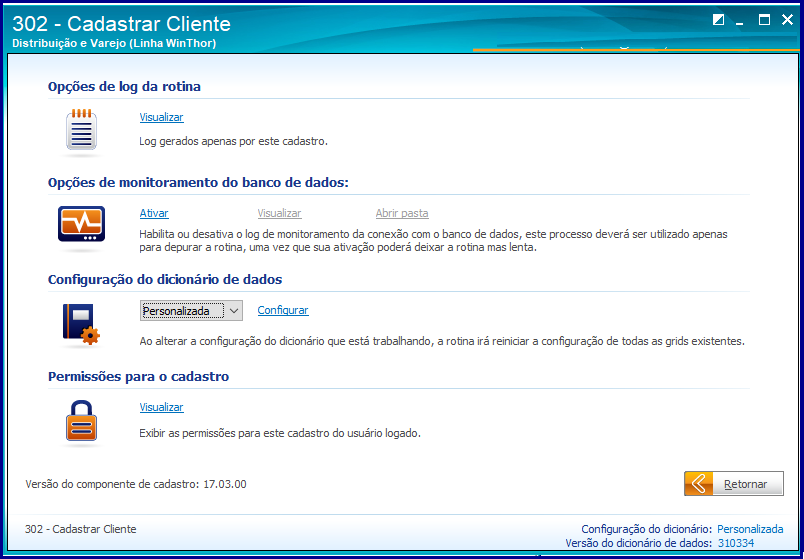804x559 pixels.
Task: Click the 'Opções de log da rotina' heading
Action: [x=124, y=87]
